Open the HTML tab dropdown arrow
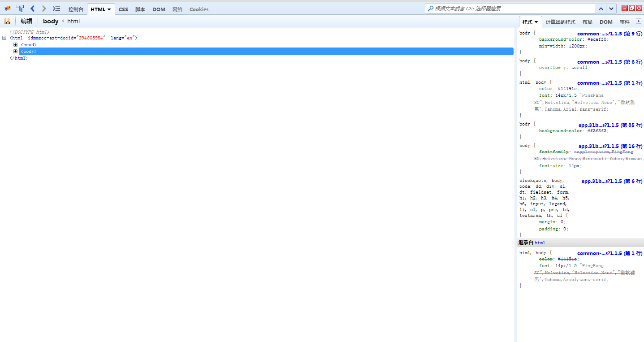The image size is (644, 342). [109, 9]
